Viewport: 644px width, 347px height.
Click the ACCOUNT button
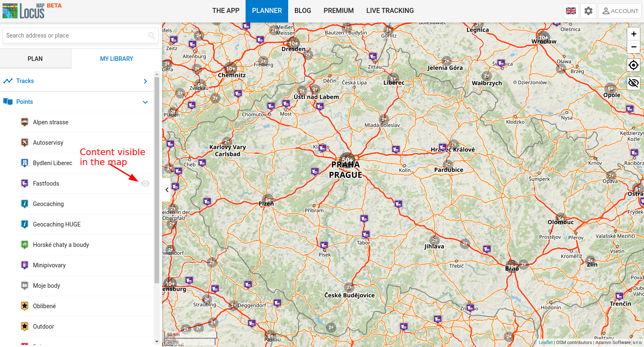[620, 11]
